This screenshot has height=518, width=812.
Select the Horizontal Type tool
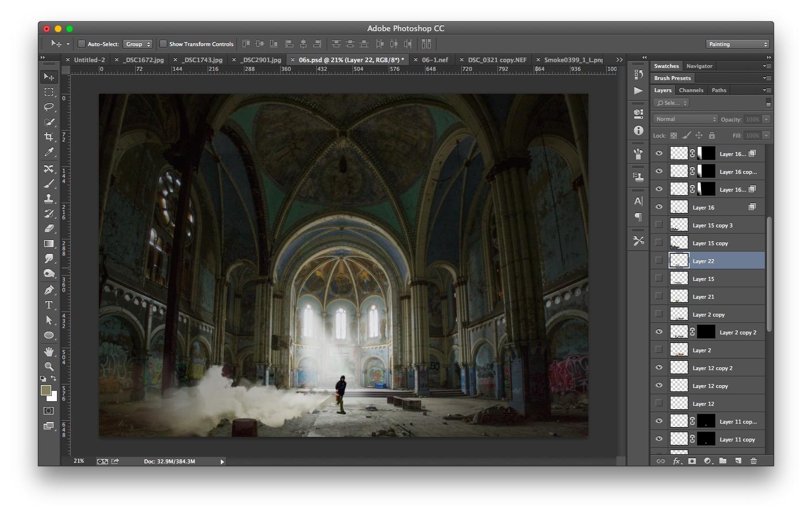coord(49,305)
